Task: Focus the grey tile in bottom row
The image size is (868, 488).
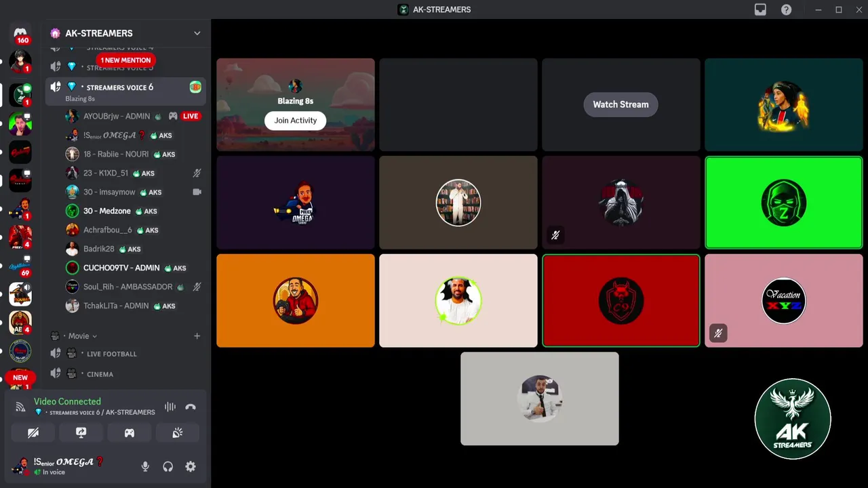Action: click(539, 399)
